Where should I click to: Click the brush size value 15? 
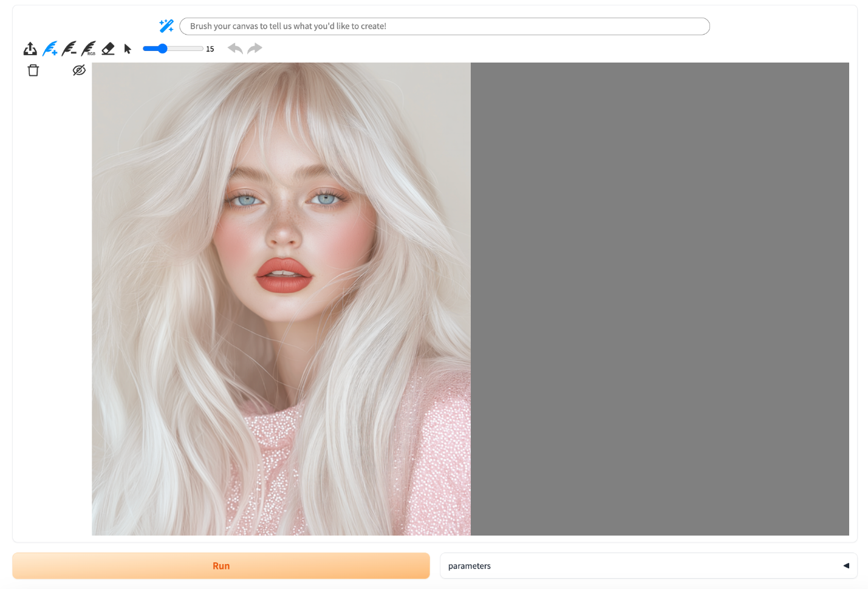click(210, 49)
